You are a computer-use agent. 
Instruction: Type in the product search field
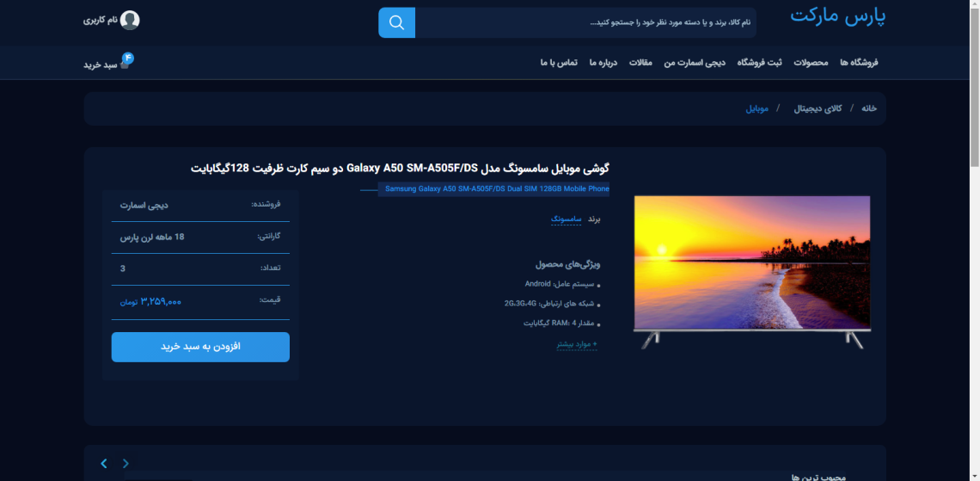coord(585,22)
